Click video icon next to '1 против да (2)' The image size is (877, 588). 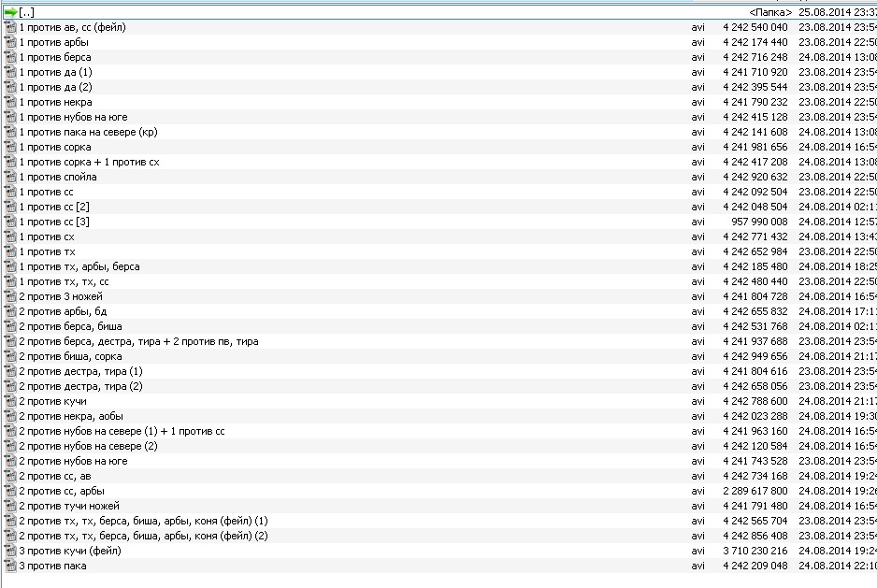click(x=10, y=87)
